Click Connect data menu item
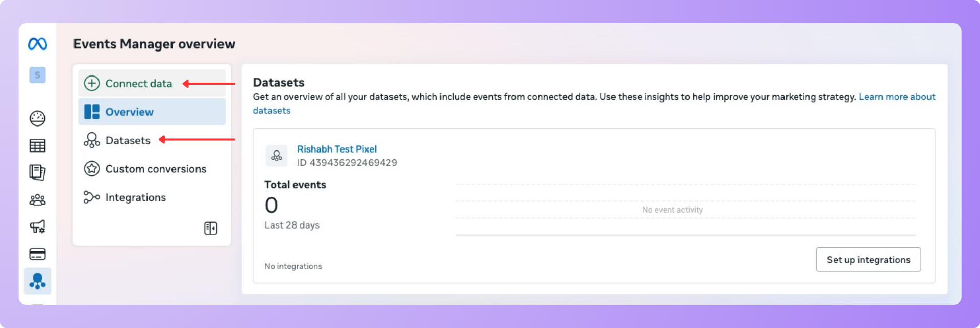 138,84
